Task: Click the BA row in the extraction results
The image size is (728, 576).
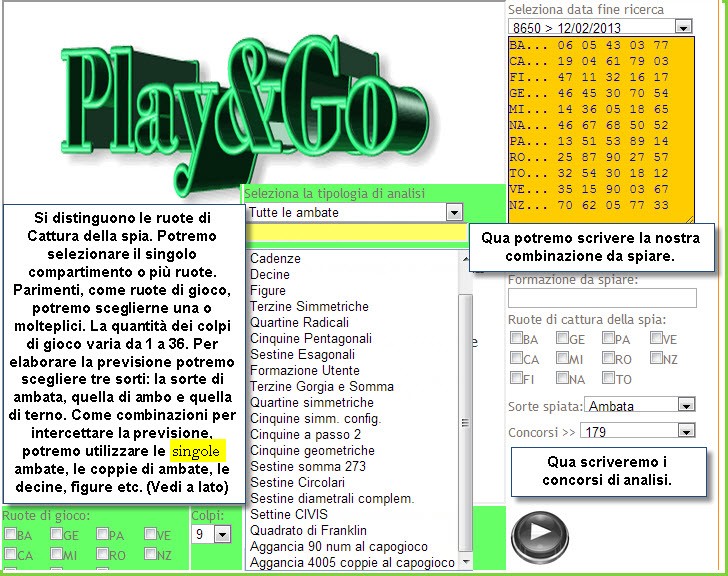Action: pyautogui.click(x=589, y=45)
